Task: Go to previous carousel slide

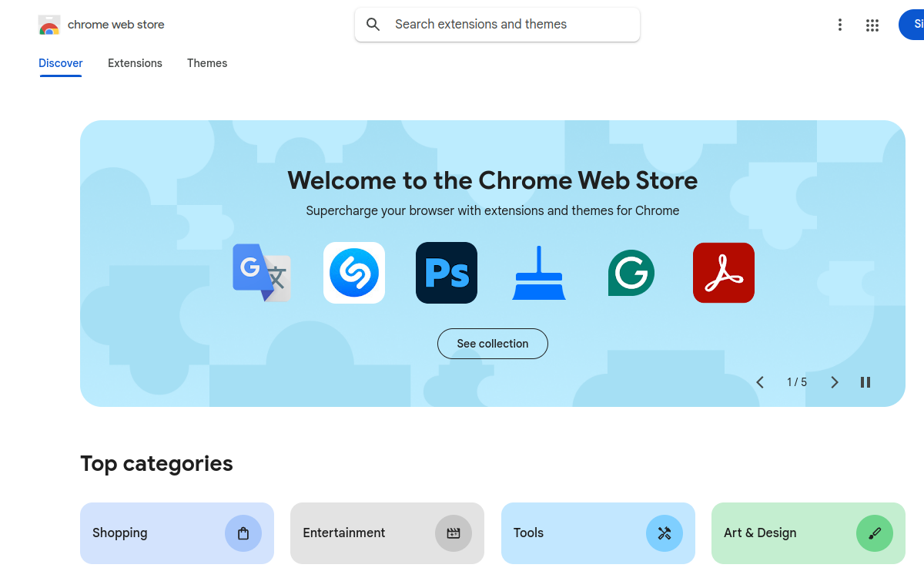Action: click(760, 382)
